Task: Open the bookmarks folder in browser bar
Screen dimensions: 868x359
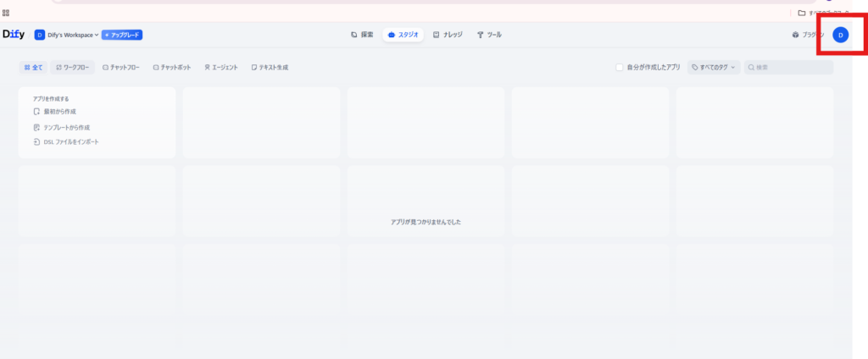Action: (802, 13)
